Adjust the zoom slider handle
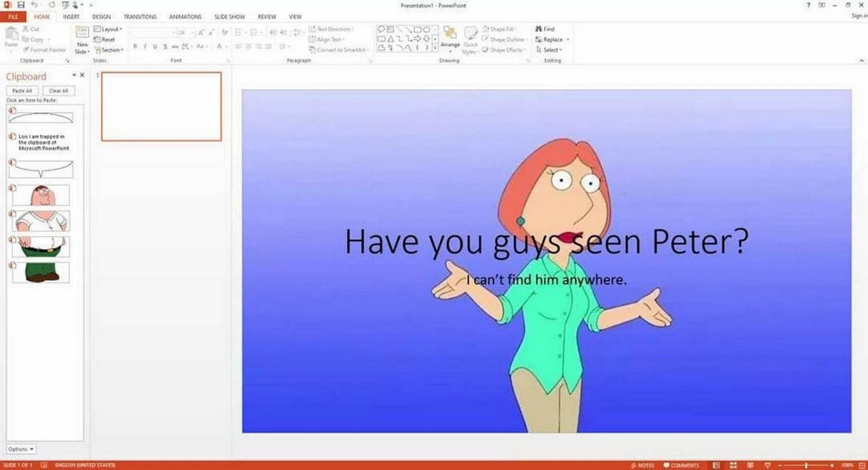 [x=806, y=465]
